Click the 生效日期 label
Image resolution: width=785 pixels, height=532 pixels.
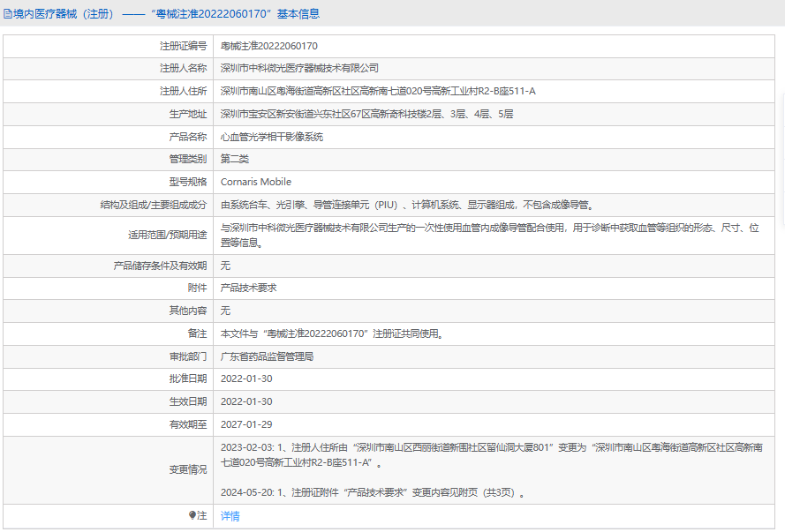(x=188, y=402)
